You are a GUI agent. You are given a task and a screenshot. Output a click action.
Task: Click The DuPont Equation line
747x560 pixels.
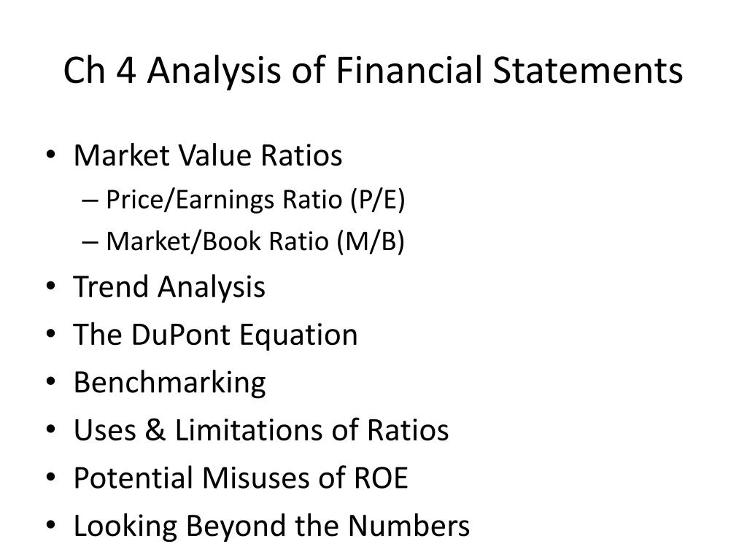coord(215,335)
